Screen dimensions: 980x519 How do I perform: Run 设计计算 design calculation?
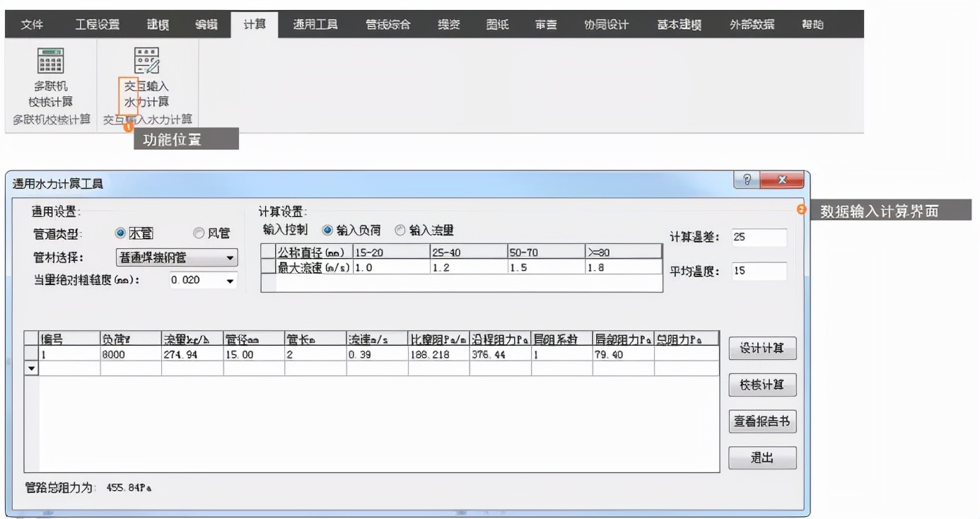[762, 349]
